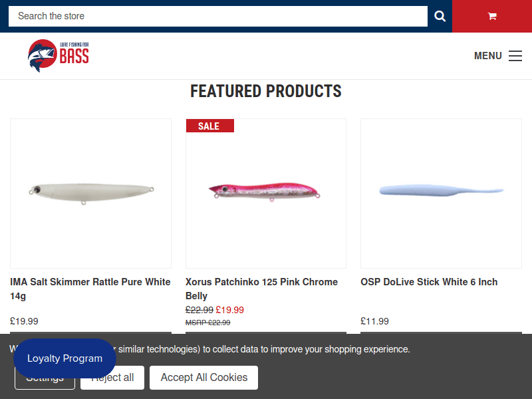Open the shopping cart icon
This screenshot has width=532, height=399.
click(x=492, y=16)
